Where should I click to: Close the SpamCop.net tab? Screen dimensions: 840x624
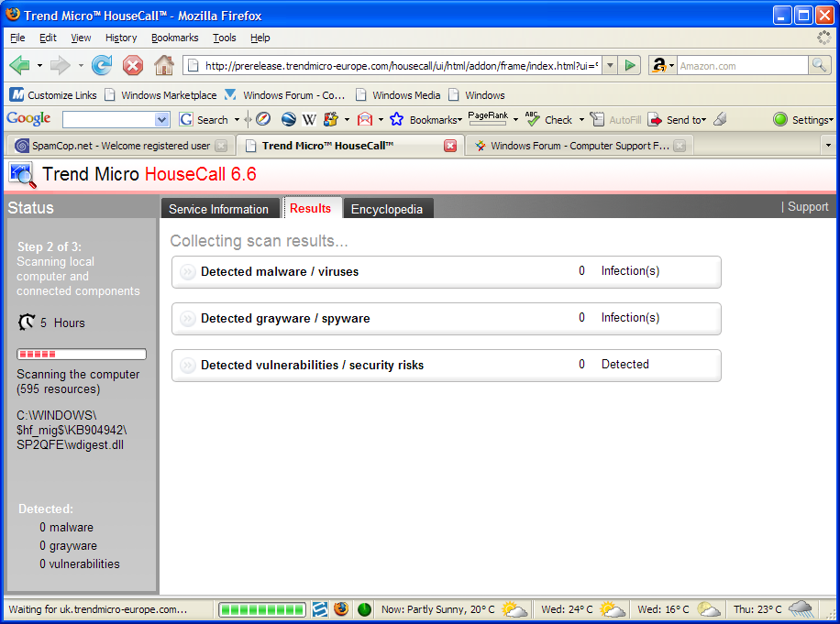tap(221, 146)
